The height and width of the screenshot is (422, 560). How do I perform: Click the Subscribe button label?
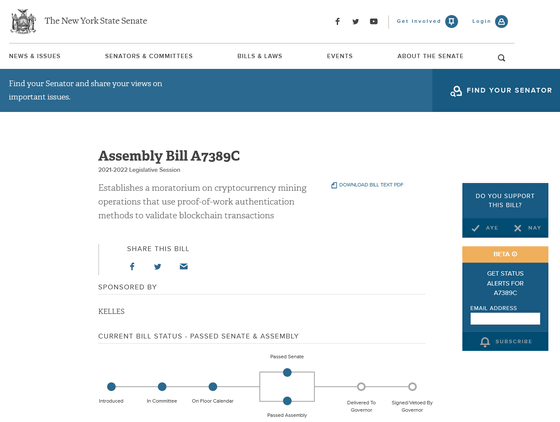(514, 342)
